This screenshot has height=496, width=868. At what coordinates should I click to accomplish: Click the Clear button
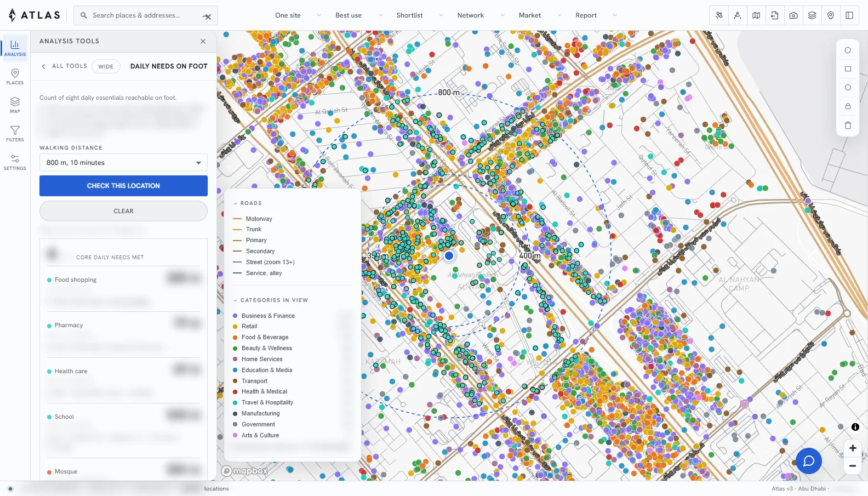pos(123,211)
